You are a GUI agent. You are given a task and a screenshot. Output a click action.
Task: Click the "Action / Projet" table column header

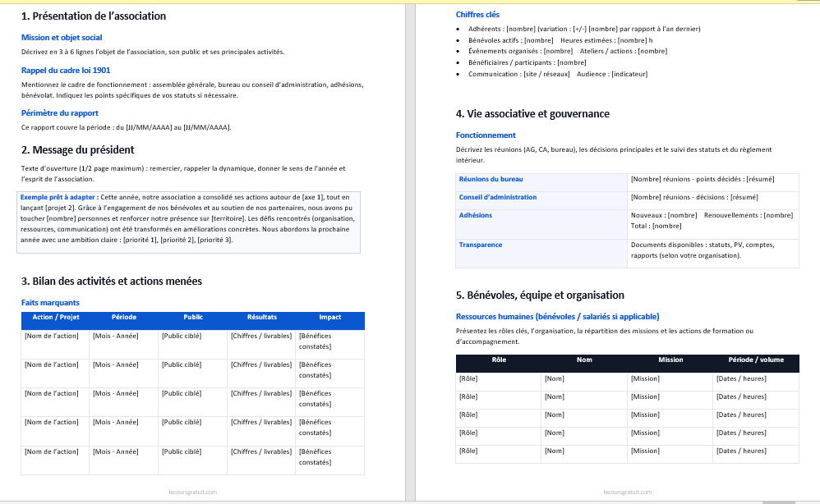pyautogui.click(x=56, y=317)
